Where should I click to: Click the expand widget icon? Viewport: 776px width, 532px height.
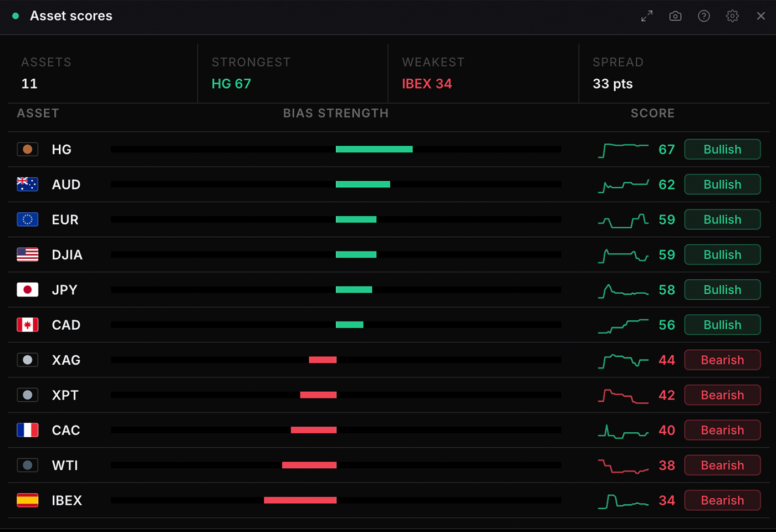click(647, 16)
